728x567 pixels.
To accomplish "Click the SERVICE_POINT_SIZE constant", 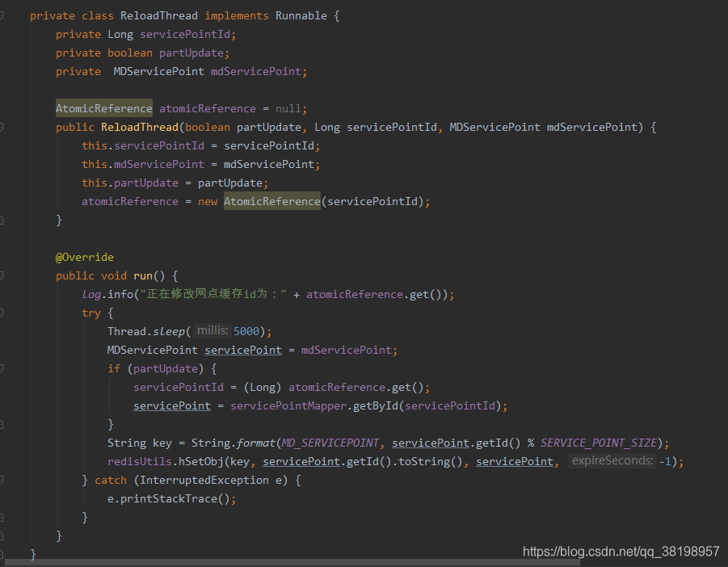I will click(x=598, y=443).
